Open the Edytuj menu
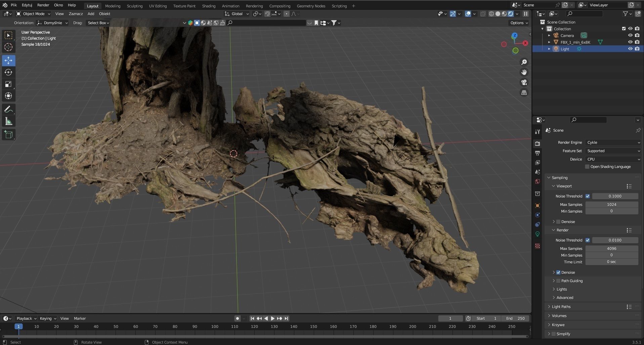Viewport: 644px width, 345px height. 27,5
